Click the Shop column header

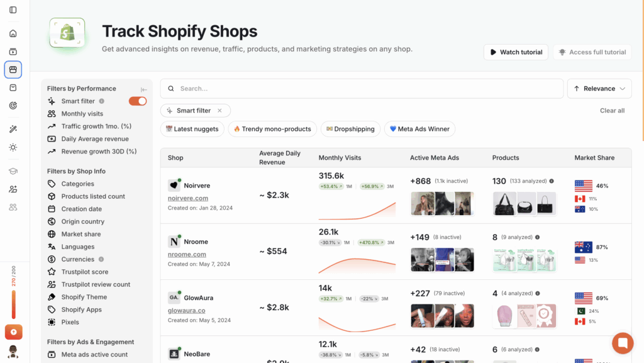pyautogui.click(x=175, y=158)
